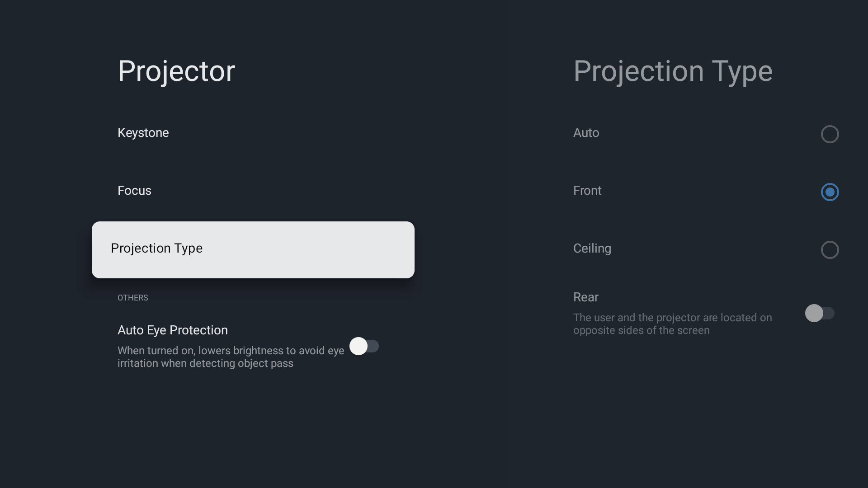Click the Projection Type panel heading
Image resolution: width=868 pixels, height=488 pixels.
pyautogui.click(x=673, y=71)
